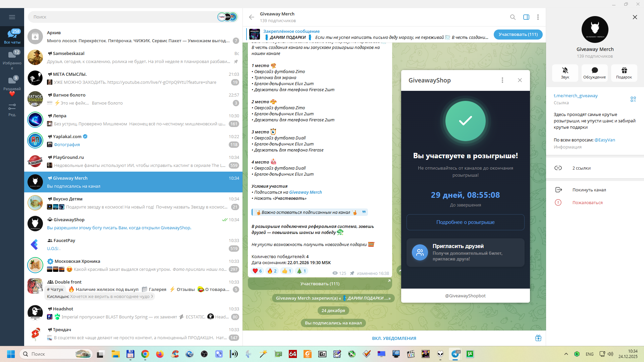Screen dimensions: 644x362
Task: Open the GiveawayShop popup three-dot menu
Action: coord(502,80)
